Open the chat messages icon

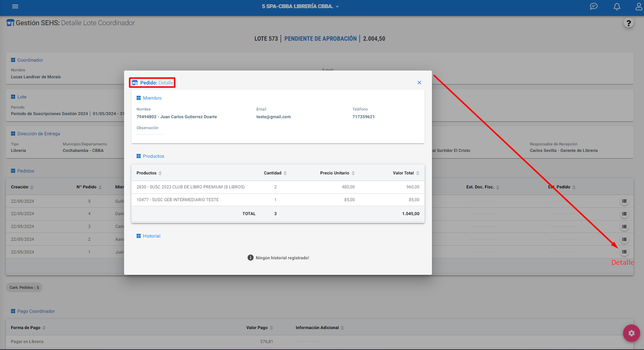pyautogui.click(x=594, y=6)
